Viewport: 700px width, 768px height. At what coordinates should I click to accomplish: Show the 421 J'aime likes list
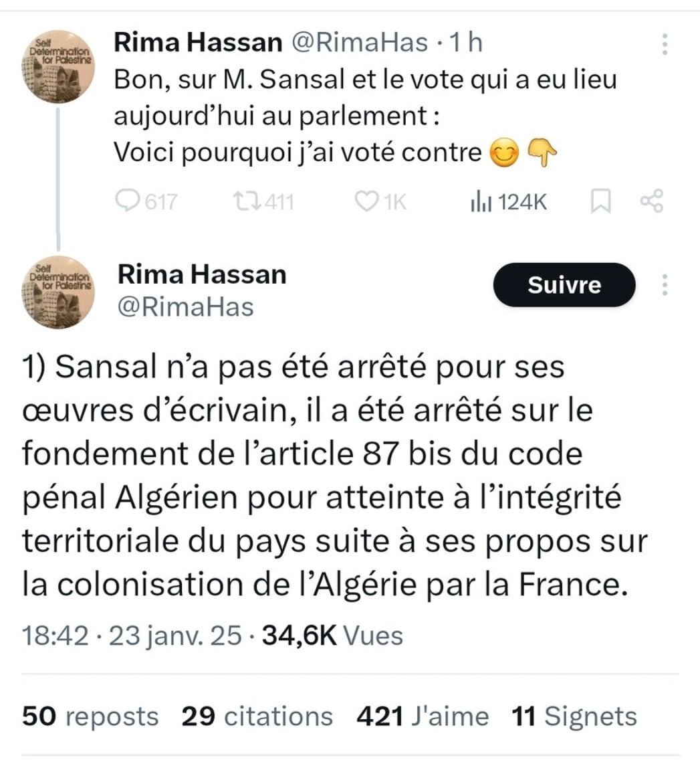tap(423, 716)
